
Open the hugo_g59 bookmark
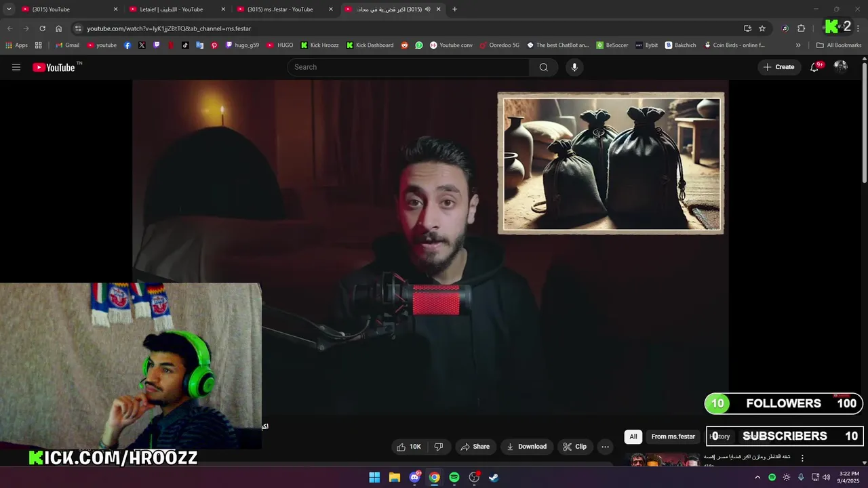tap(242, 45)
